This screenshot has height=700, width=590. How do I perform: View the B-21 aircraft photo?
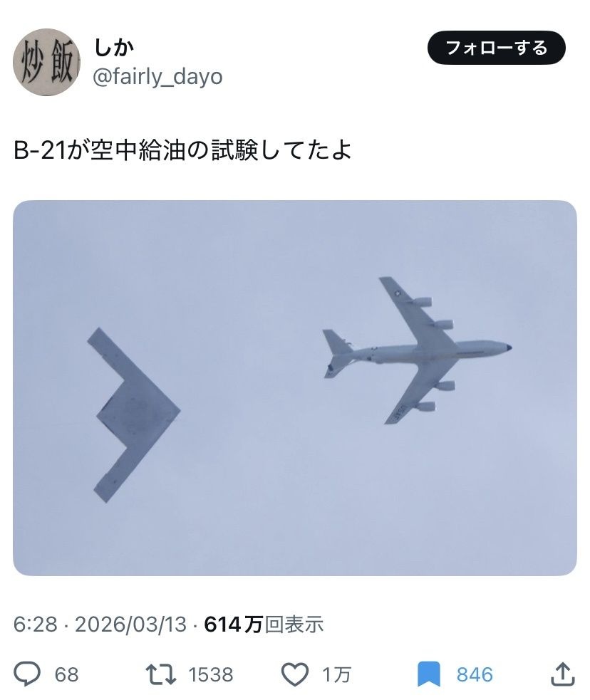295,387
